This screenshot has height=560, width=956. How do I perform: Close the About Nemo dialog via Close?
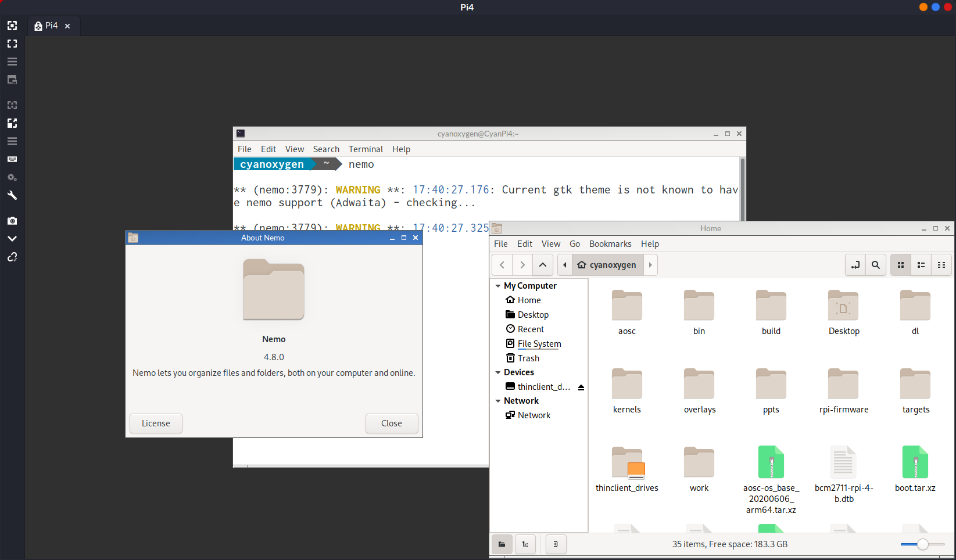392,423
